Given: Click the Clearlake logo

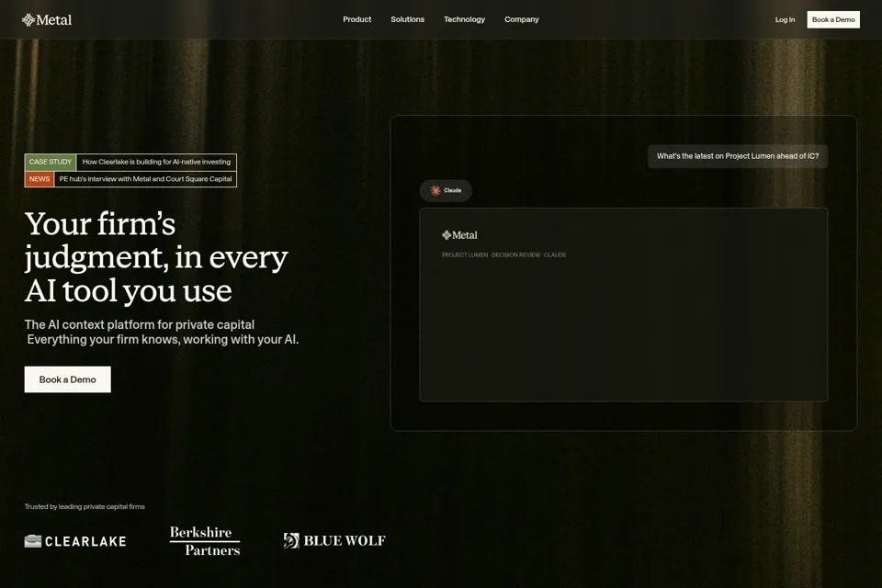Looking at the screenshot, I should tap(75, 541).
